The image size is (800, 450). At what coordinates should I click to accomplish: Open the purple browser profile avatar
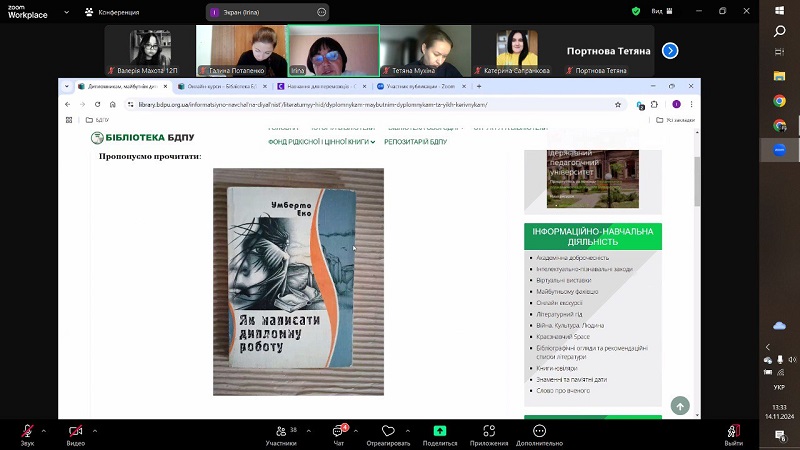click(x=677, y=105)
